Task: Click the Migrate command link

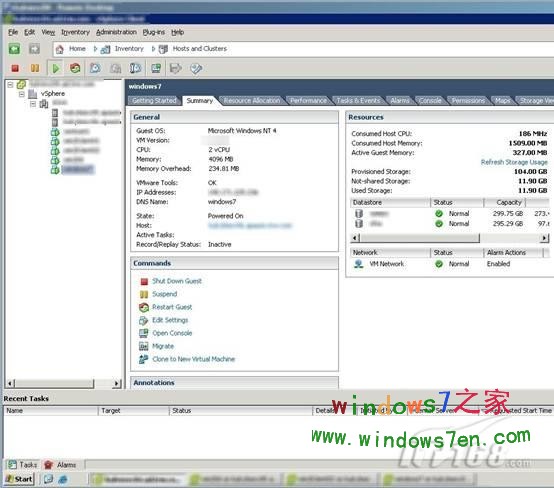Action: coord(163,346)
